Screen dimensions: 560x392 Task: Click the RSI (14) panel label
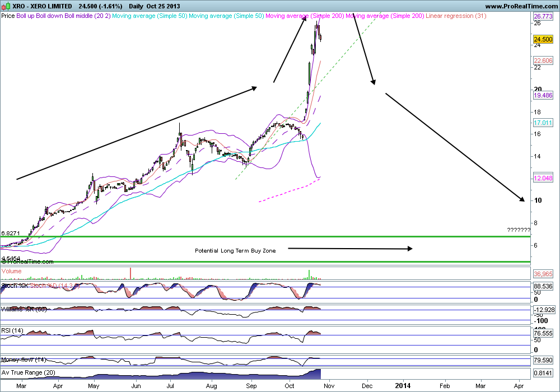point(12,330)
